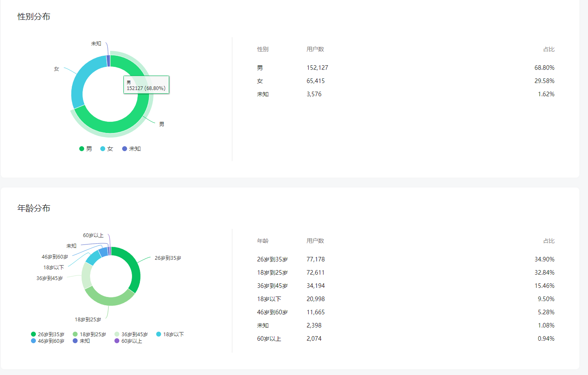Screen dimensions: 588x375
Task: Select the 60岁以上 table row label
Action: pos(269,339)
